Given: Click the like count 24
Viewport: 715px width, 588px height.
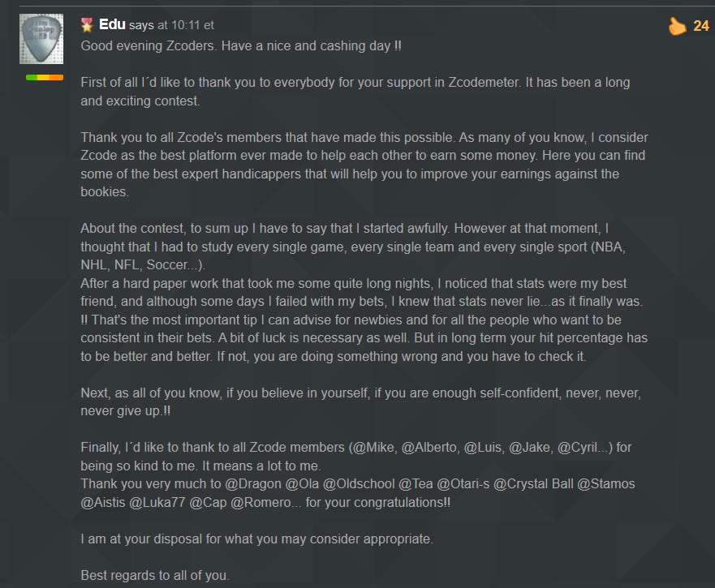Looking at the screenshot, I should point(701,26).
